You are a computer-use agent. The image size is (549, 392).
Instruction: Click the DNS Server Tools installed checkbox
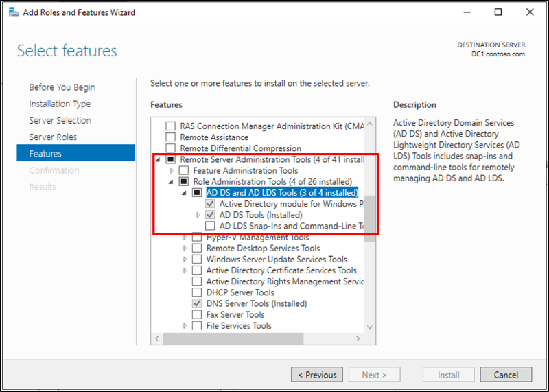(x=197, y=303)
